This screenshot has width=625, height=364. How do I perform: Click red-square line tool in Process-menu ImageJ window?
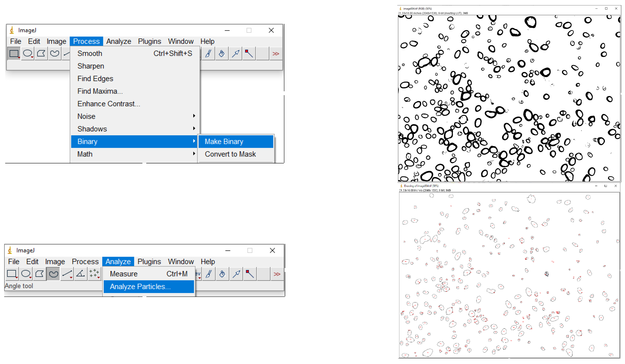tap(249, 54)
